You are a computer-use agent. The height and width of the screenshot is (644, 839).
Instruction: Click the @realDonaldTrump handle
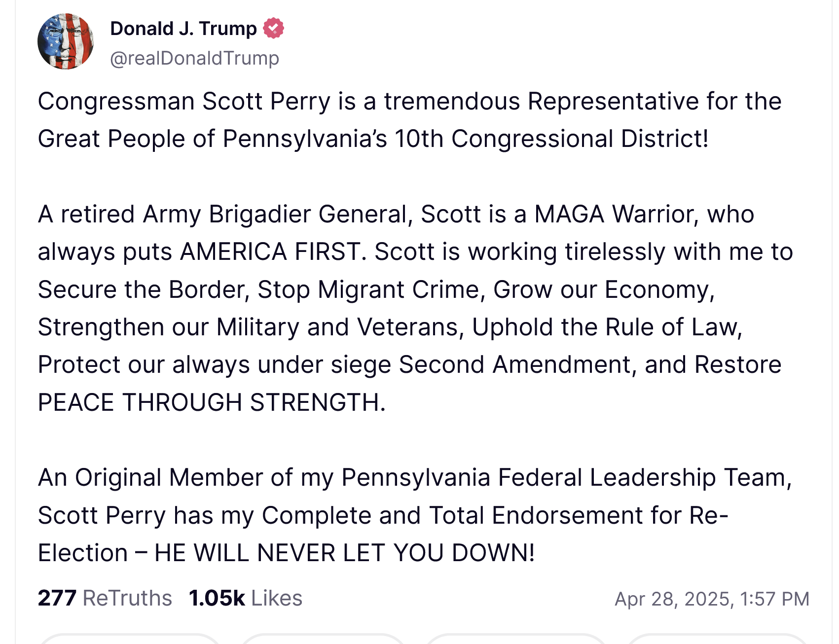coord(194,58)
